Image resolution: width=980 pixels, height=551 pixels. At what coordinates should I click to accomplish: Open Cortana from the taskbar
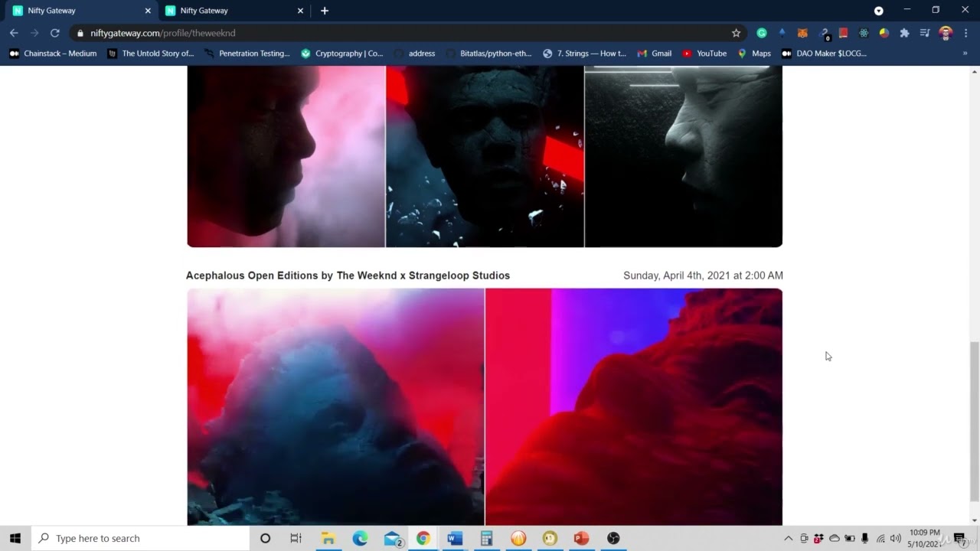pyautogui.click(x=265, y=538)
